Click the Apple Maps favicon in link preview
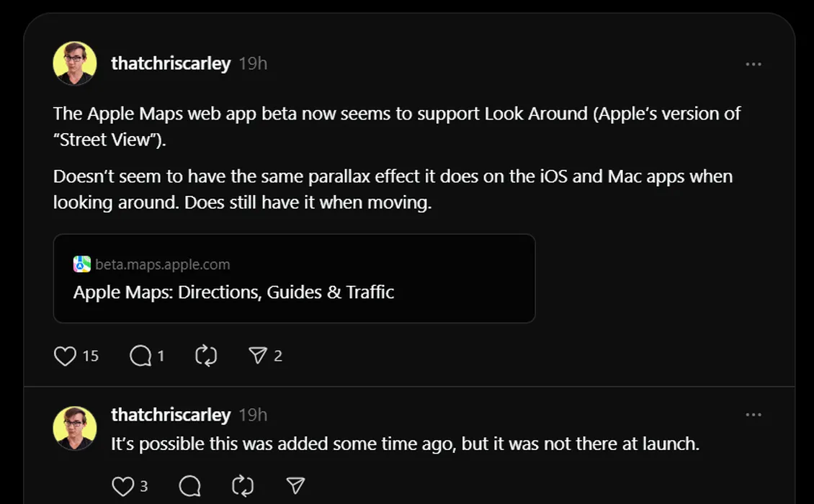The width and height of the screenshot is (814, 504). pyautogui.click(x=82, y=264)
